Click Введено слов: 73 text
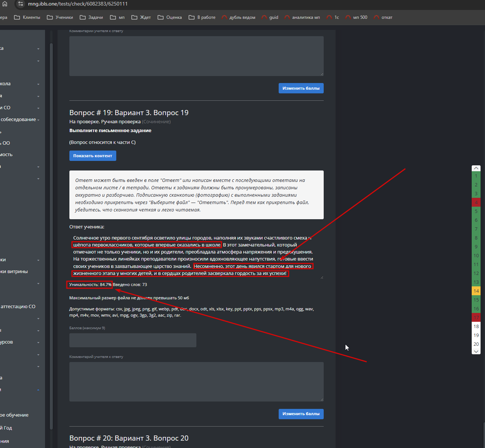The height and width of the screenshot is (448, 485). [x=130, y=285]
